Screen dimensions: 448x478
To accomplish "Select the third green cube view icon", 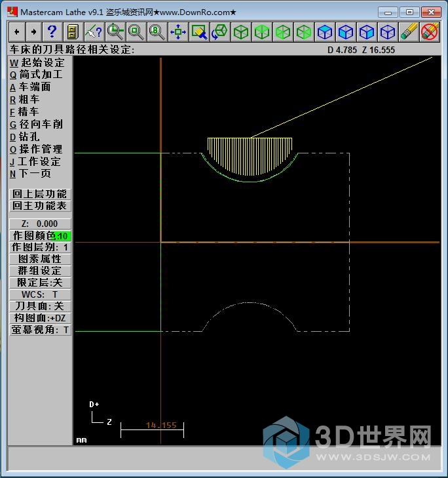I will click(283, 31).
